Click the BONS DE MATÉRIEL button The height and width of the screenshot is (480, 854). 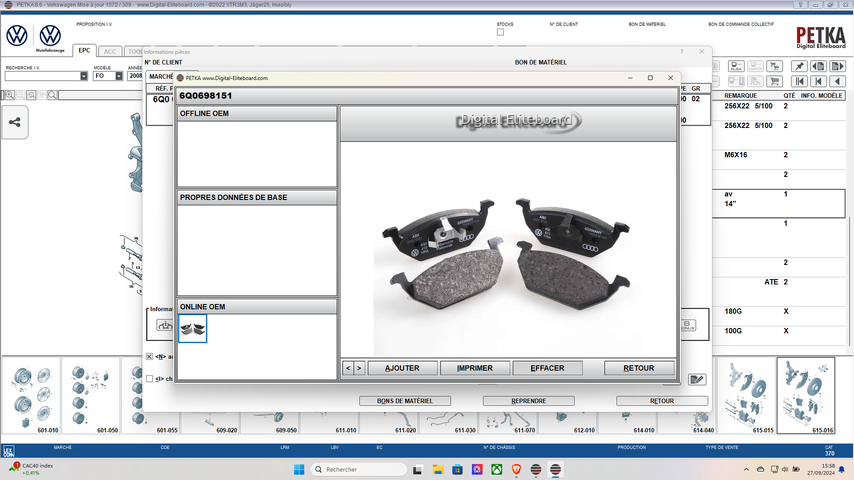(405, 401)
